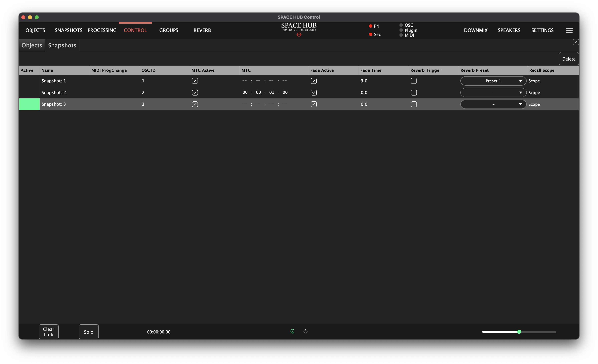The image size is (598, 364).
Task: Uncheck MTC Active for Snapshot: 3
Action: click(x=195, y=104)
